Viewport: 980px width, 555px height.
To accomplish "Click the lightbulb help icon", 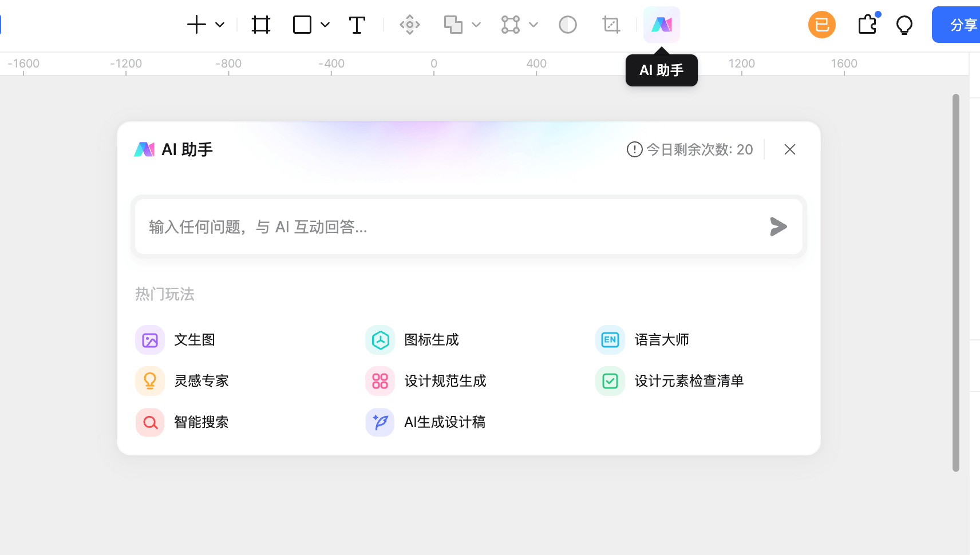I will tap(904, 25).
